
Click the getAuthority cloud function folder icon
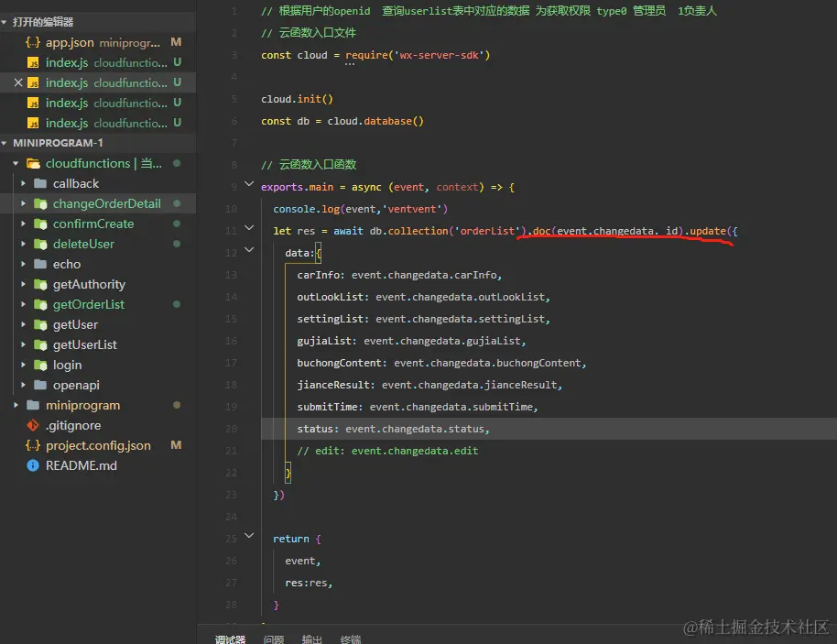point(40,284)
